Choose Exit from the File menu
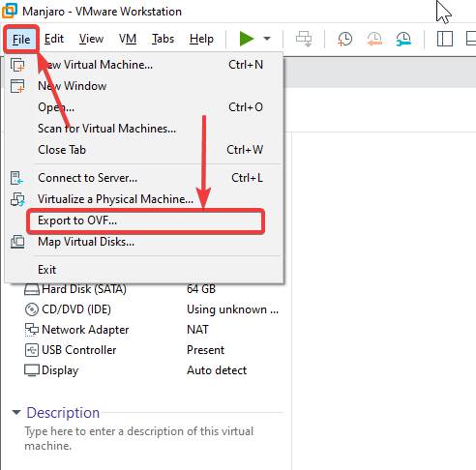The image size is (476, 470). [144, 270]
